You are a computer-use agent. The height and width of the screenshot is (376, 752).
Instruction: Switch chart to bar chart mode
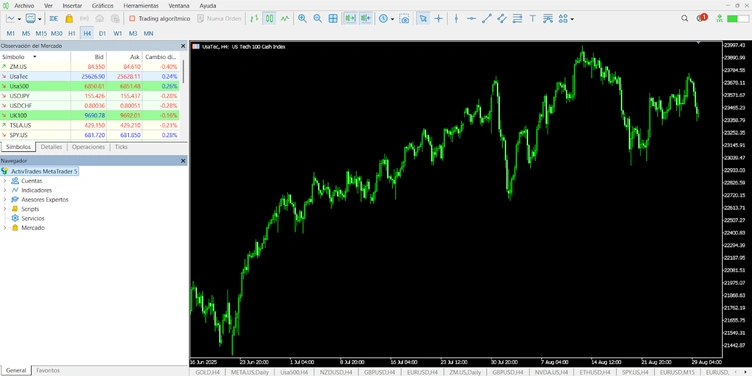(254, 19)
